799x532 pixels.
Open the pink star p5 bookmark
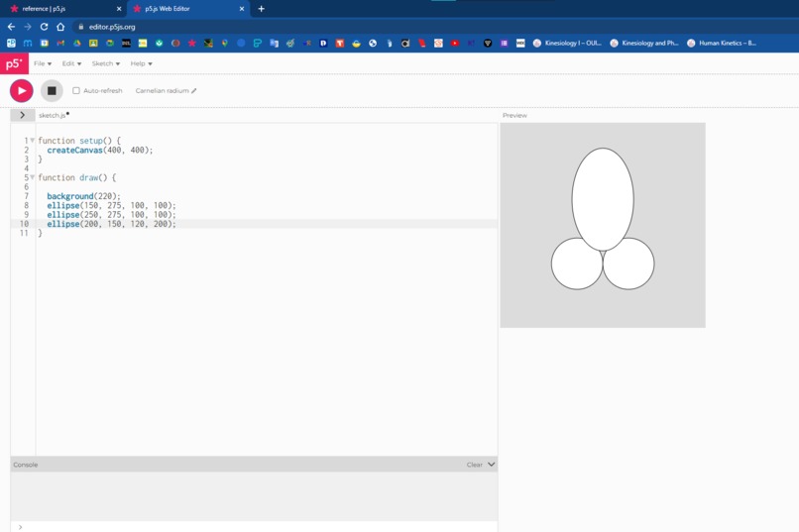[192, 44]
